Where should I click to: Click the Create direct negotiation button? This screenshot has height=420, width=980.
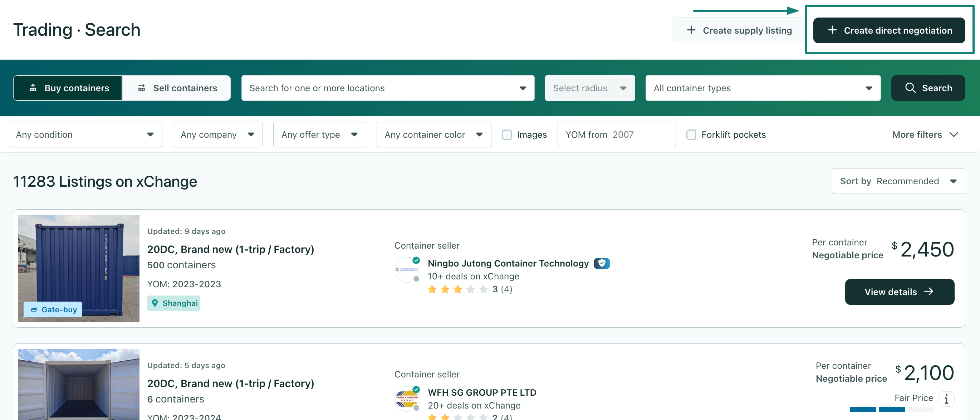click(x=889, y=30)
